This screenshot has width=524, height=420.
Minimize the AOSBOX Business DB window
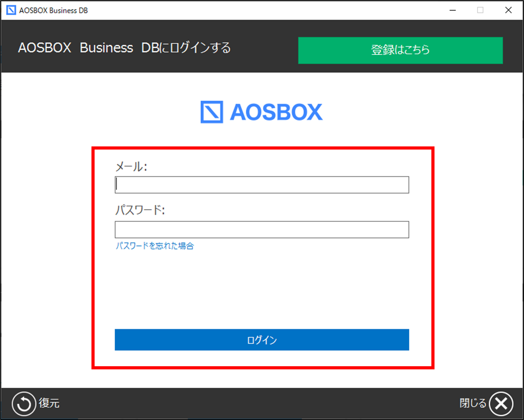453,10
